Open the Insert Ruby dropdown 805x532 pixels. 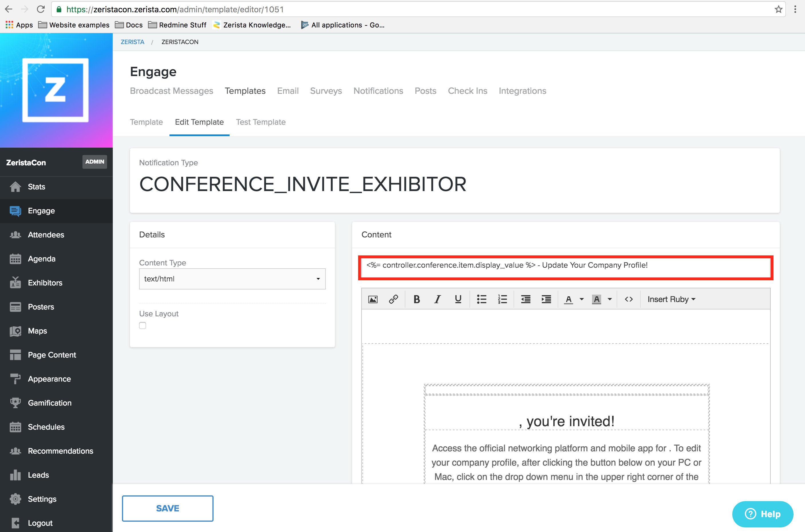pos(672,299)
